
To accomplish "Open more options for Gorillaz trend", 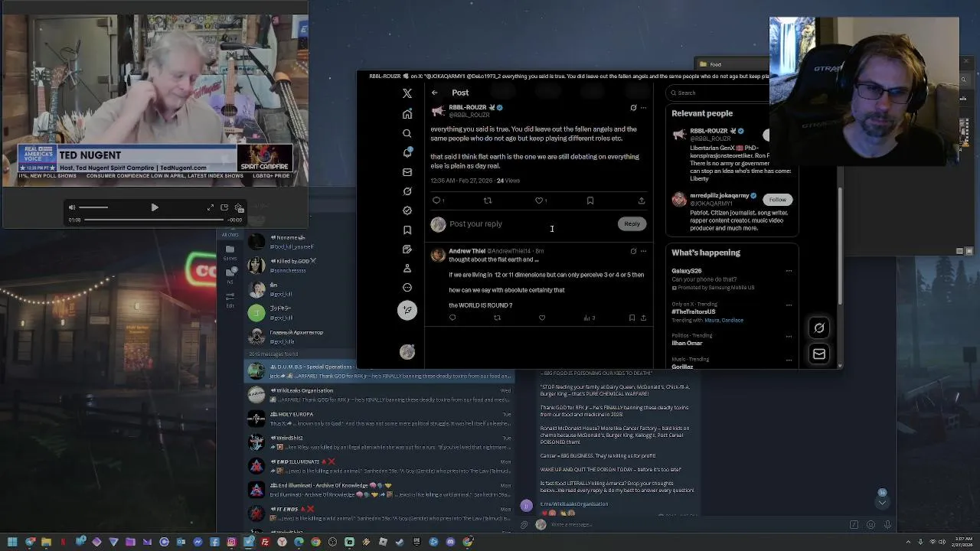I will click(x=789, y=360).
